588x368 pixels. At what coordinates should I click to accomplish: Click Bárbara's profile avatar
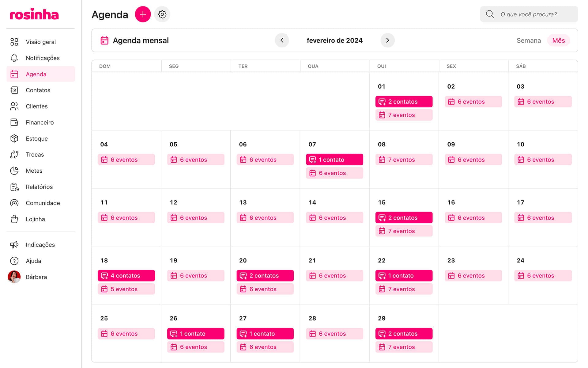point(14,277)
